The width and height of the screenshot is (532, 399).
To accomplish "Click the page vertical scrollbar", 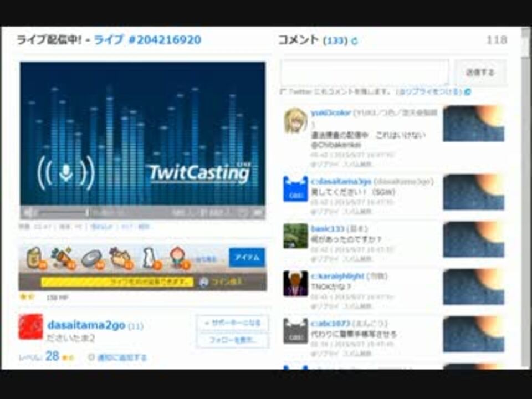I will pyautogui.click(x=525, y=198).
